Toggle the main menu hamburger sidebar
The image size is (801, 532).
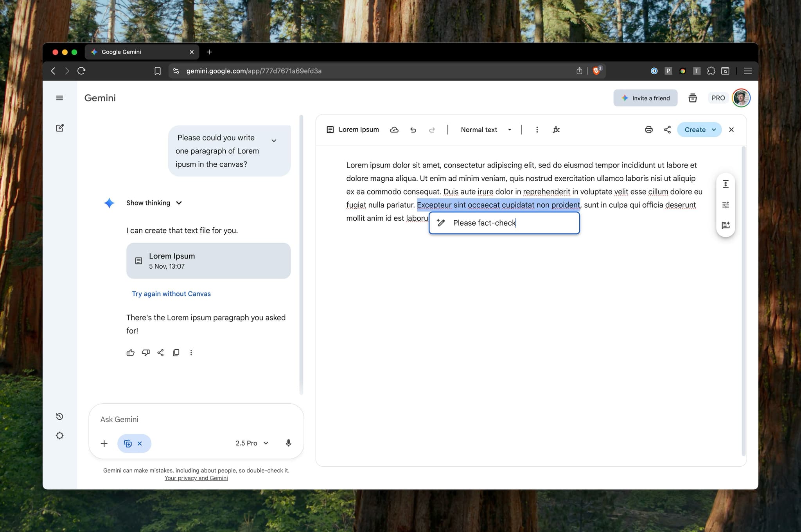[59, 98]
